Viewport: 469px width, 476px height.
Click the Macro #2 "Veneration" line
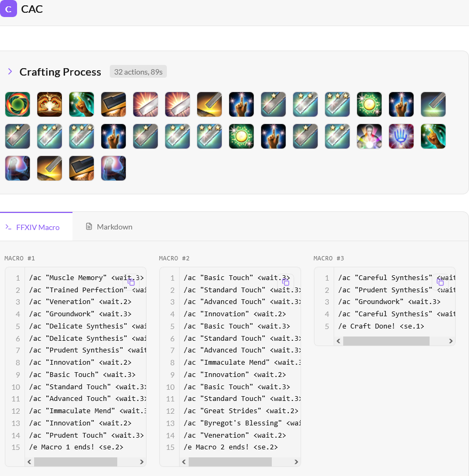[234, 435]
